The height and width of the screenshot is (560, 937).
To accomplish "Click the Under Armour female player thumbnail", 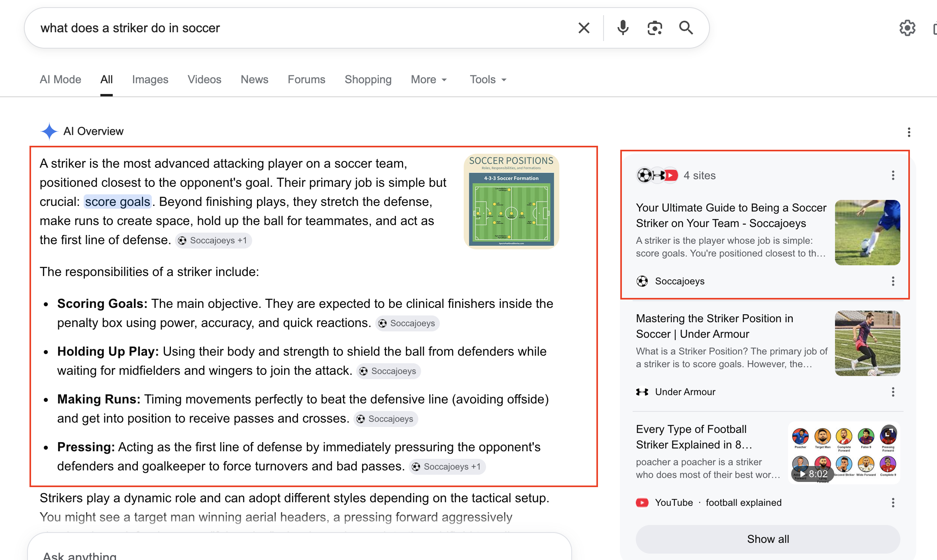I will [x=867, y=343].
